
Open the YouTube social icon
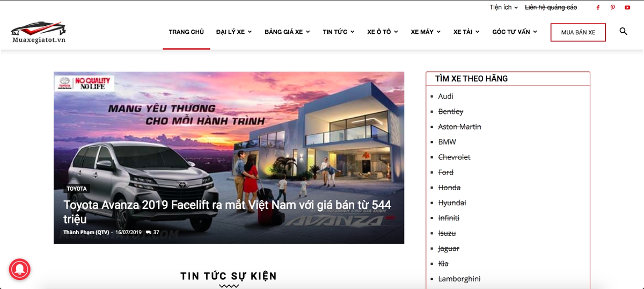coord(627,8)
